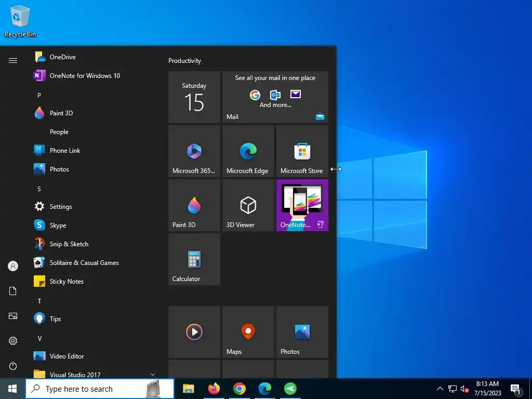The width and height of the screenshot is (532, 399).
Task: Select the Recycle Bin desktop icon
Action: 20,21
